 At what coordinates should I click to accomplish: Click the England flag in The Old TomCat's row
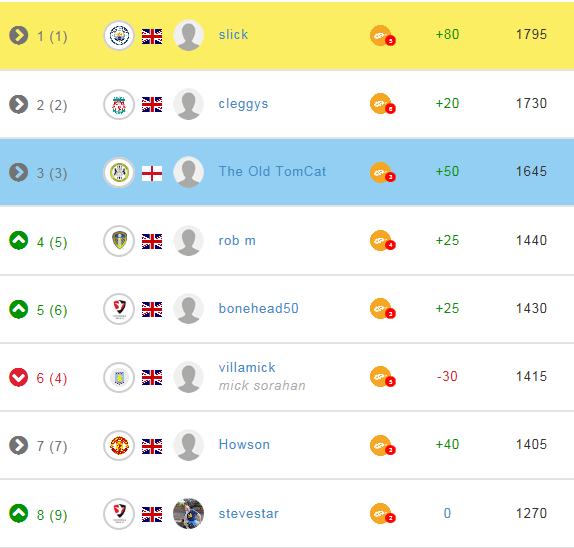tap(152, 174)
